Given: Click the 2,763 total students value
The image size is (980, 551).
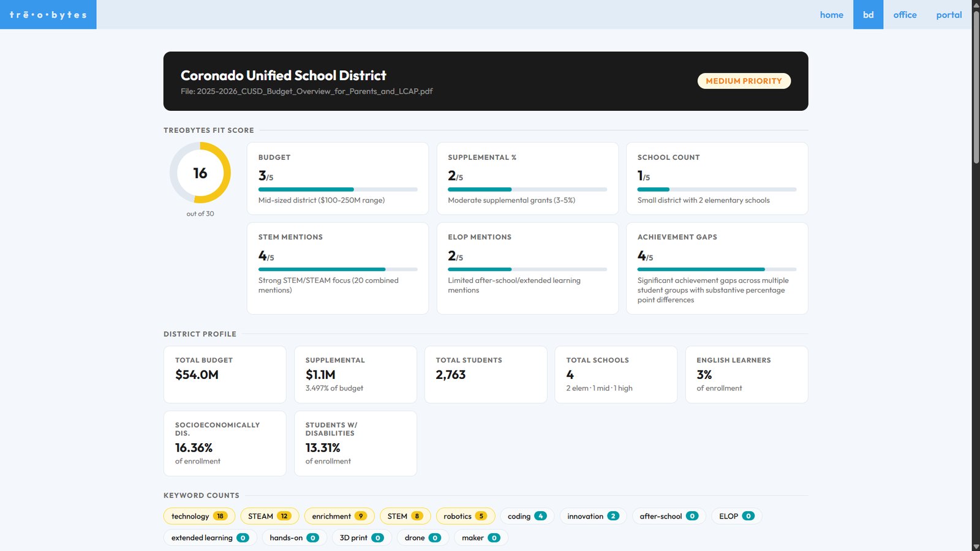Looking at the screenshot, I should coord(451,375).
